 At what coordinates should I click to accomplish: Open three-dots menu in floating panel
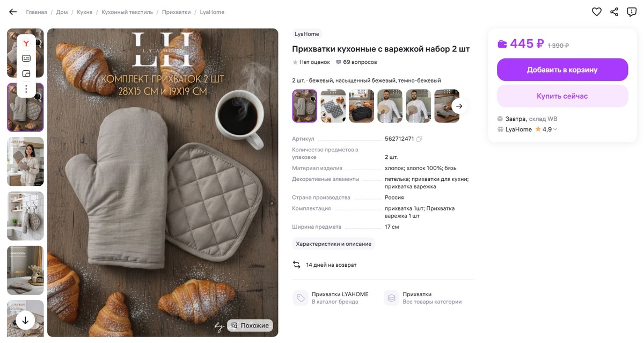point(26,89)
